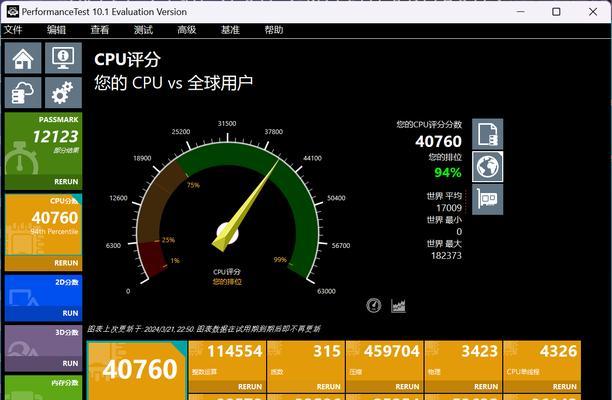Open the settings gears icon
Viewport: 612px width, 400px height.
pos(63,92)
